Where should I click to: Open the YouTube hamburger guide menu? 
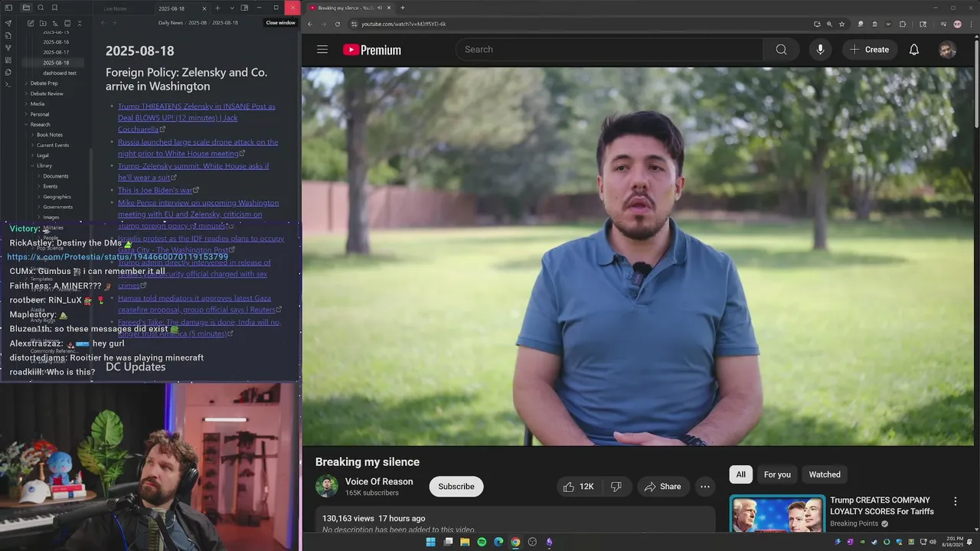322,50
